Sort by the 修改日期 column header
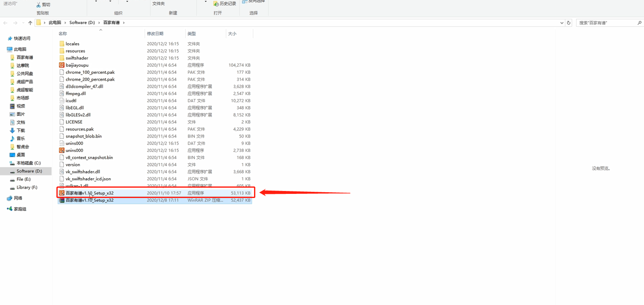 [x=155, y=33]
